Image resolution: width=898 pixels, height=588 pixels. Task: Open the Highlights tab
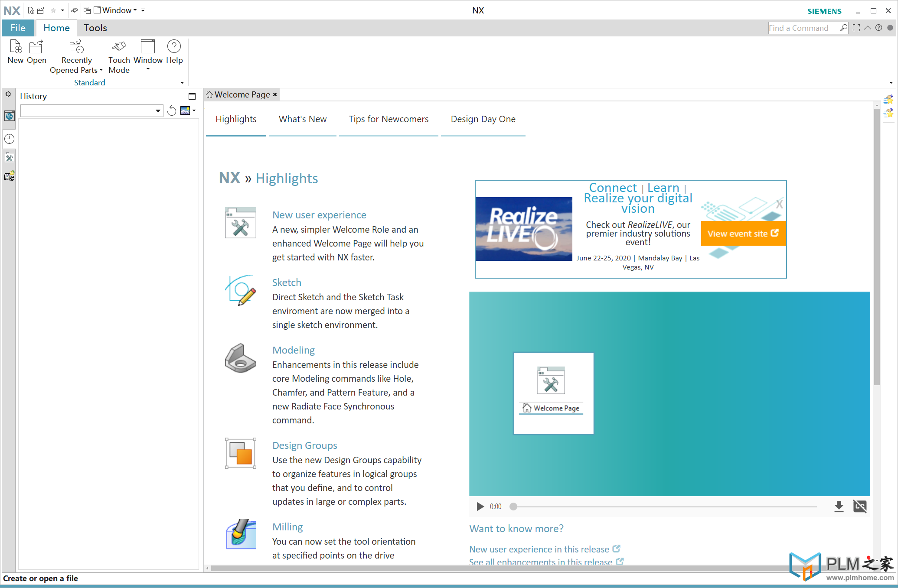click(x=236, y=119)
